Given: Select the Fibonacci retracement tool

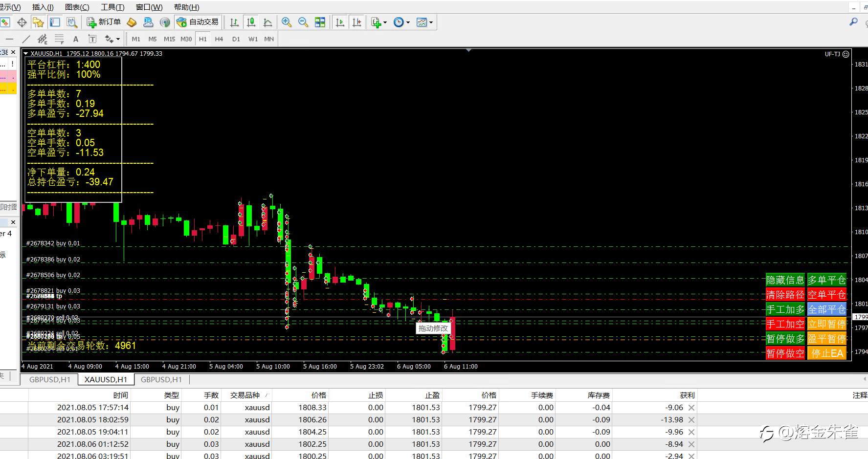Looking at the screenshot, I should 59,39.
